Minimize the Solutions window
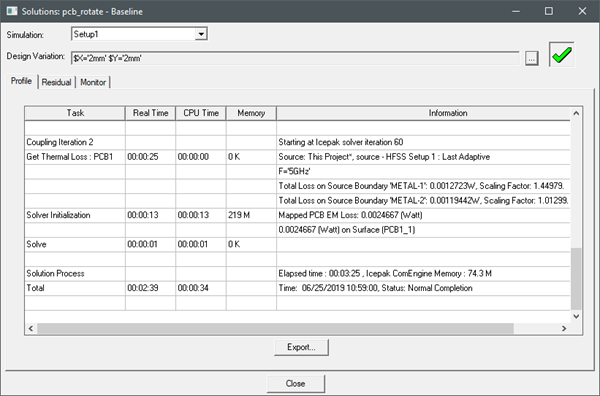The width and height of the screenshot is (600, 396). point(516,11)
